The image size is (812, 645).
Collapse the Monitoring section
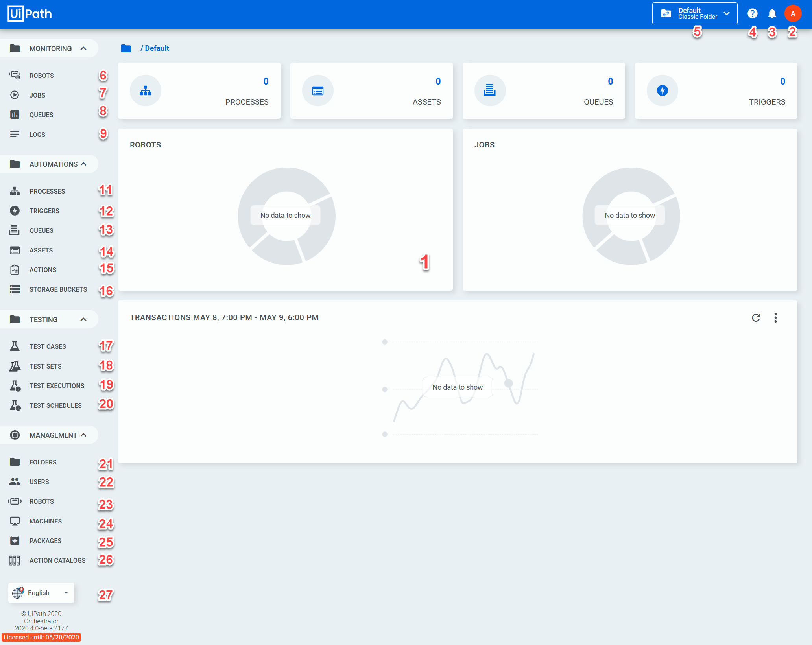[x=83, y=48]
